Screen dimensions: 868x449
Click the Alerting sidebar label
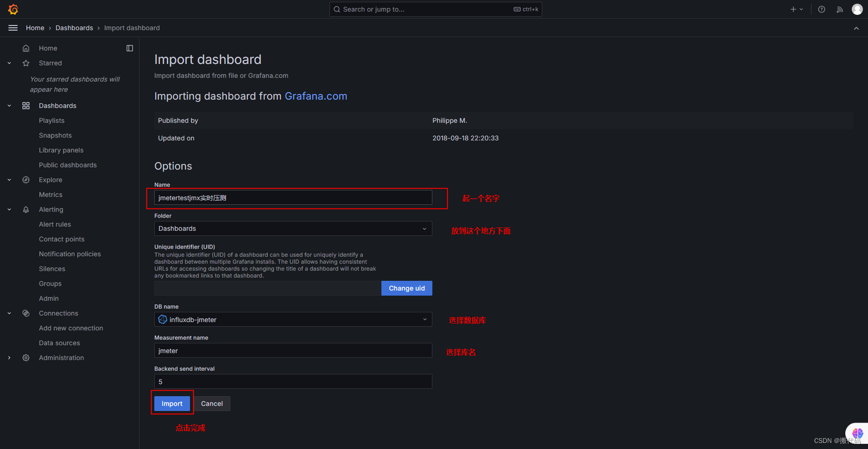[x=51, y=209]
